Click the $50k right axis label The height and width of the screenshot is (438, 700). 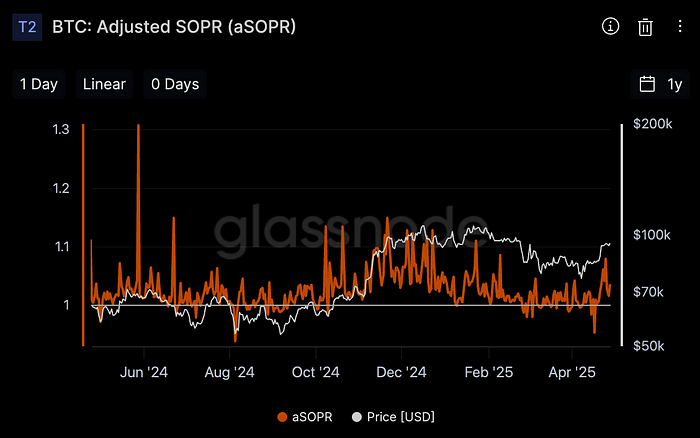pyautogui.click(x=649, y=346)
